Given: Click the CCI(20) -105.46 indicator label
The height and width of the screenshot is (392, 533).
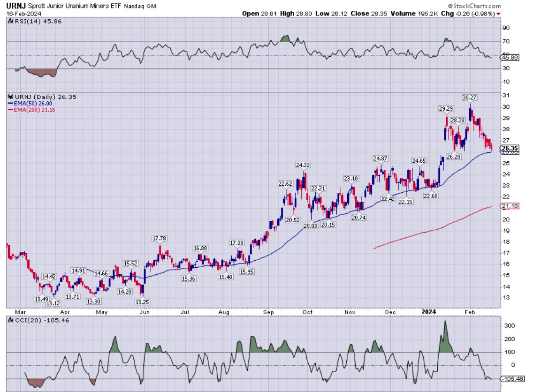Looking at the screenshot, I should tap(42, 320).
